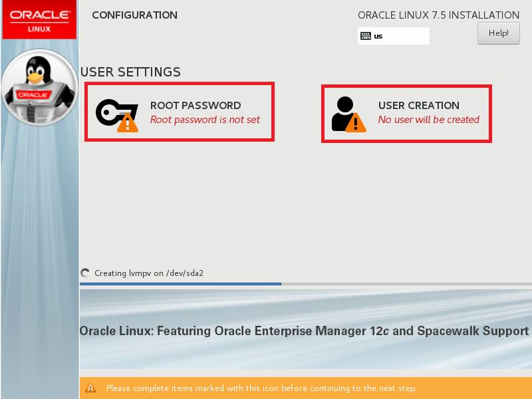Click the Help! button

[498, 33]
